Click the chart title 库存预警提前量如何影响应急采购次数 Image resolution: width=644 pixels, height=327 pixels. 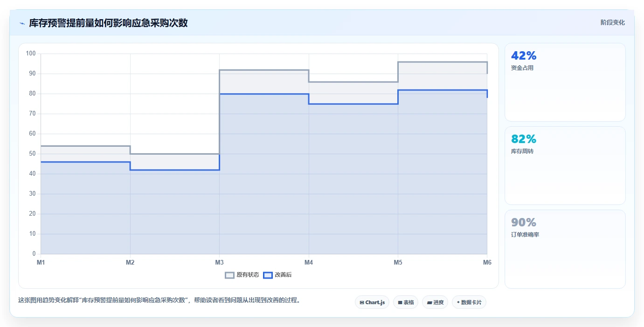[x=108, y=23]
